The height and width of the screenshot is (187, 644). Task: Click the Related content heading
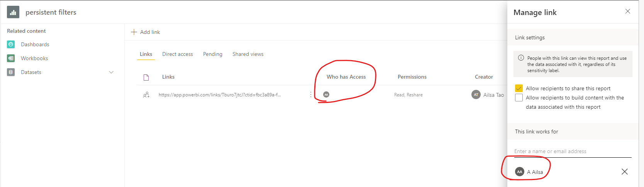(26, 31)
